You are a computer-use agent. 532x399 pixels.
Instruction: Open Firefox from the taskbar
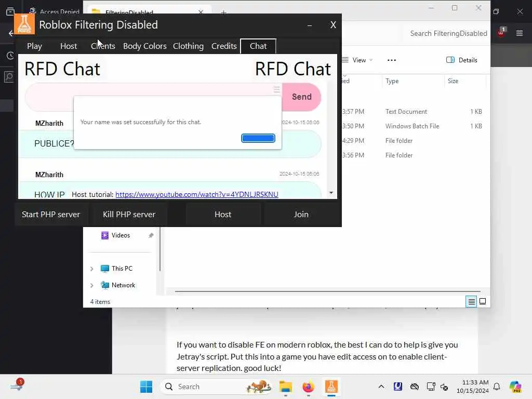(x=308, y=387)
